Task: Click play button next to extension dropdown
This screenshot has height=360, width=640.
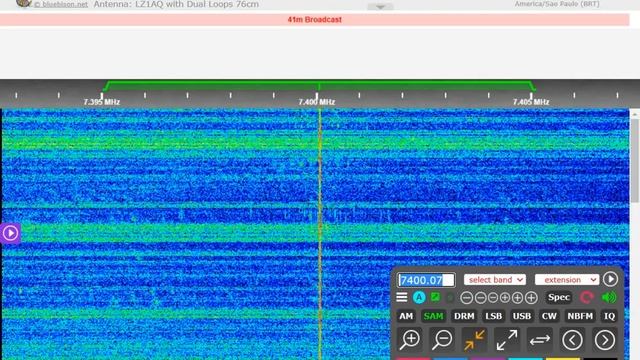Action: click(610, 279)
